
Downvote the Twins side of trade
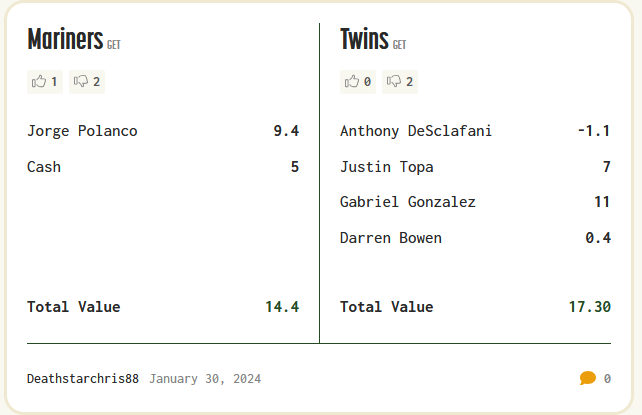pos(400,81)
